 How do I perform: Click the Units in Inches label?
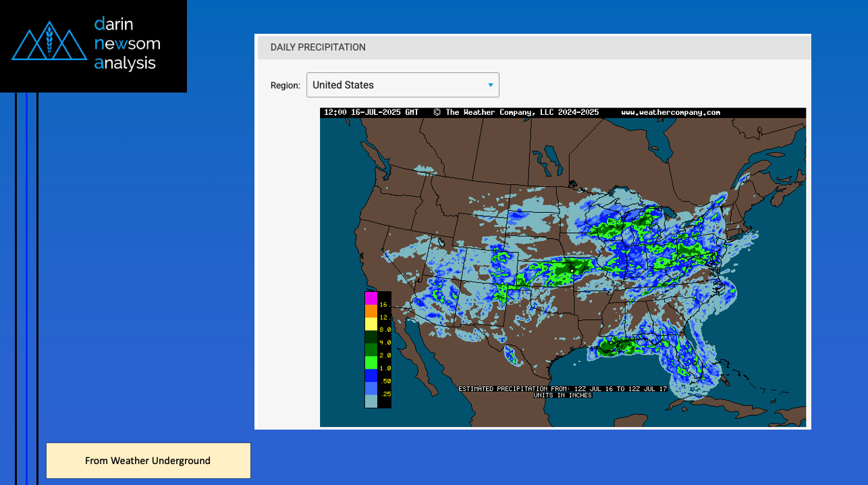click(562, 395)
